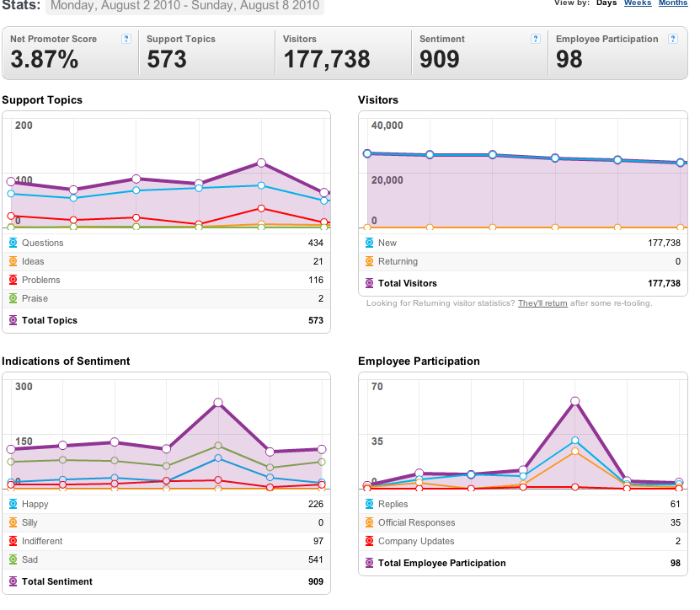Toggle the Ideas series legend icon

point(13,261)
